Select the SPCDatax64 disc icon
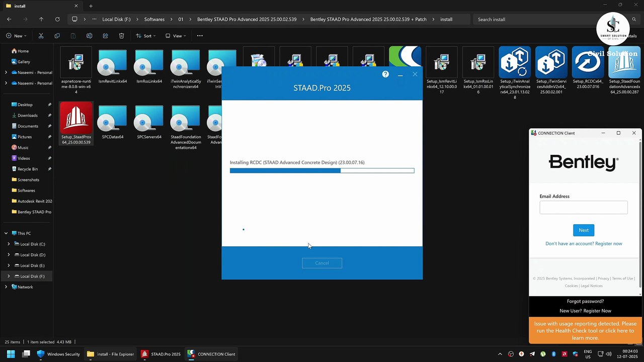 [113, 119]
